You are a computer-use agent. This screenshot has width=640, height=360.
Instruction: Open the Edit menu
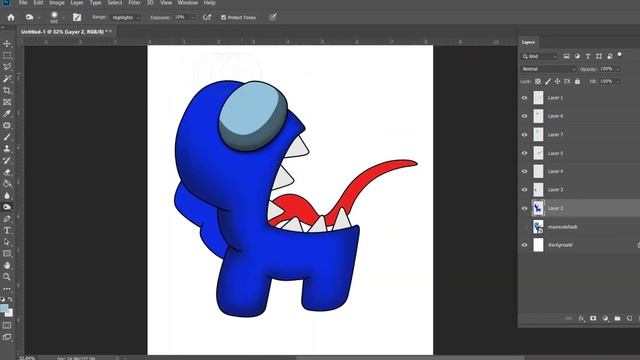pos(38,3)
